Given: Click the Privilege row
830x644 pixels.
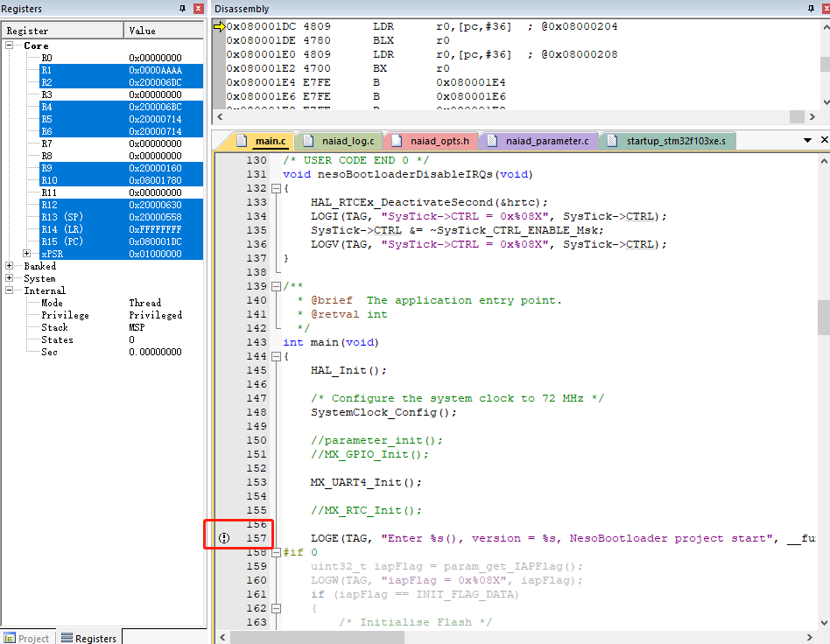Looking at the screenshot, I should pos(121,315).
